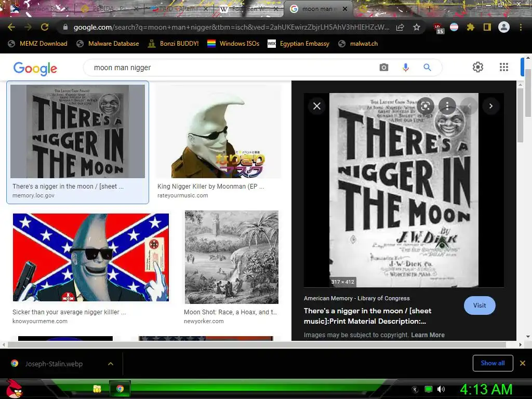Open the Windows ISOs bookmark
The width and height of the screenshot is (532, 399).
click(233, 44)
